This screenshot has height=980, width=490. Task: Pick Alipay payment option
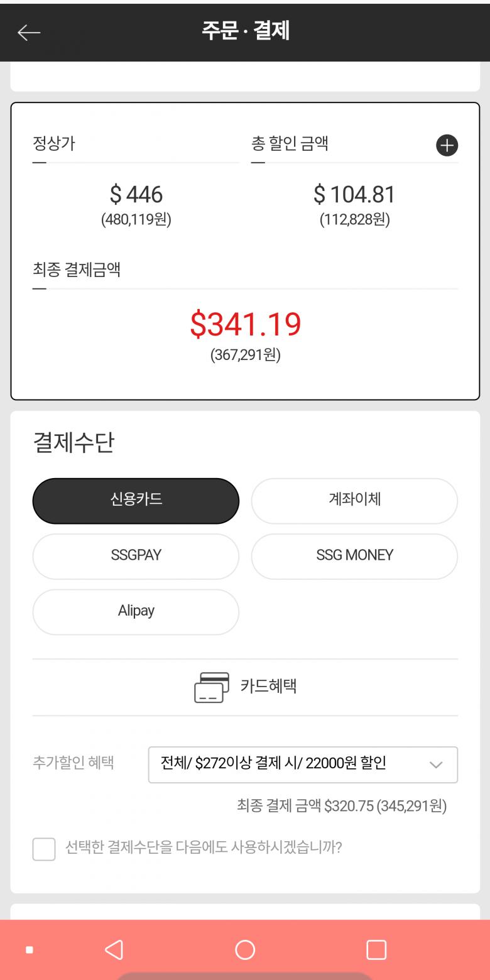coord(136,611)
